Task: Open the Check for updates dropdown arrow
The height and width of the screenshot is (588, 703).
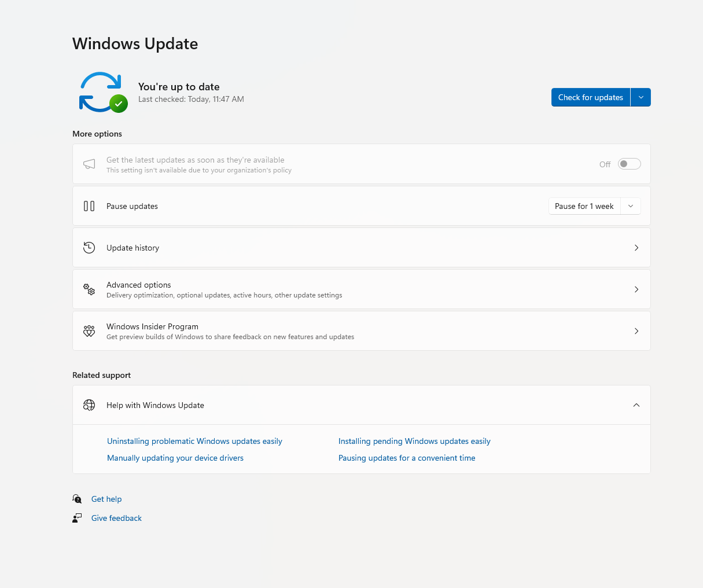Action: 641,97
